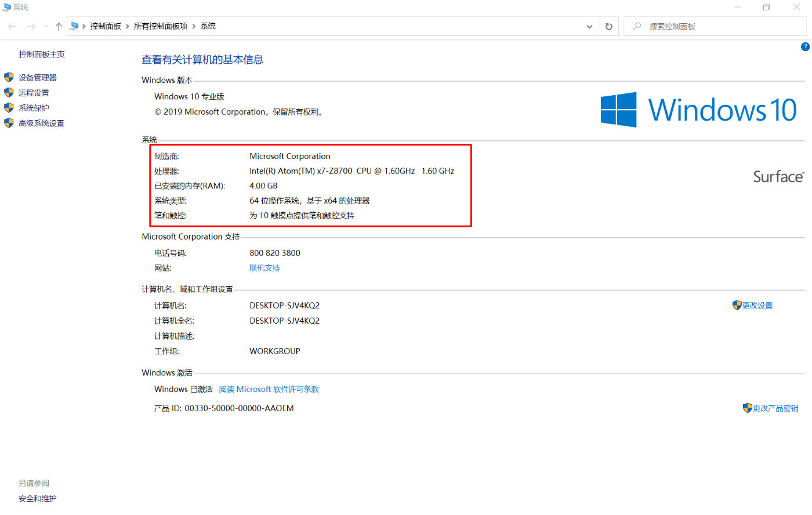Click the Windows 10 专业版 edition text
The image size is (812, 515).
(189, 97)
